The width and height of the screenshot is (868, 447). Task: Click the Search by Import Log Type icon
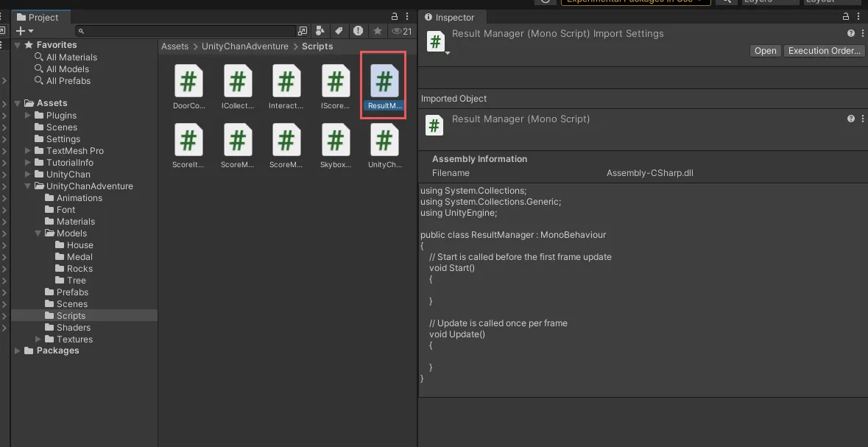click(x=358, y=31)
